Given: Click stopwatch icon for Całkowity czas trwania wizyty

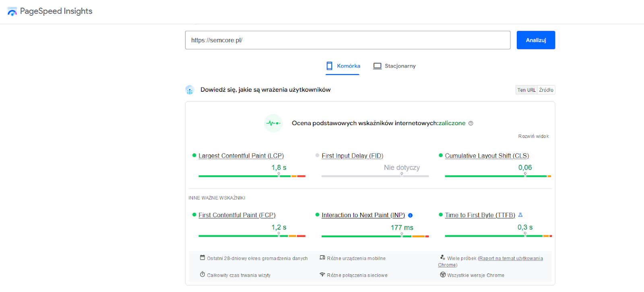Looking at the screenshot, I should pos(202,275).
